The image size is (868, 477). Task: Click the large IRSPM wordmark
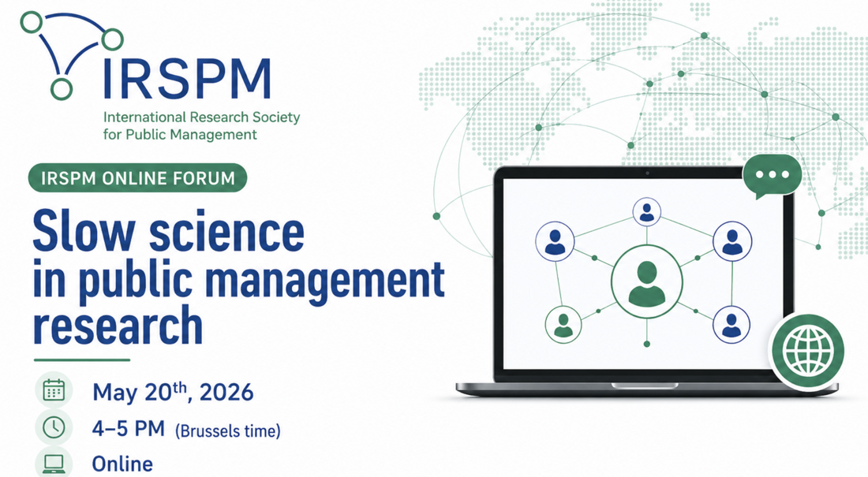click(186, 79)
